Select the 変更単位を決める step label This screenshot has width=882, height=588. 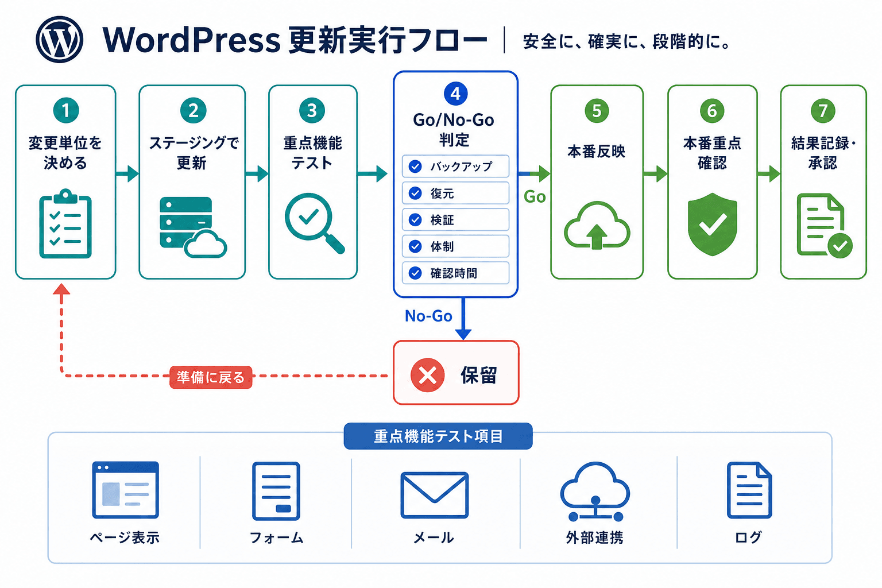click(65, 153)
